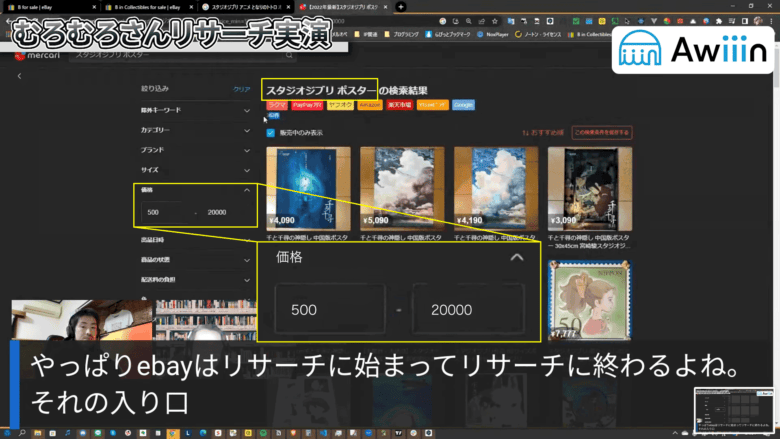Close the 'B for sale | eBay' tab
Viewport: 780px width, 439px height.
click(x=94, y=7)
